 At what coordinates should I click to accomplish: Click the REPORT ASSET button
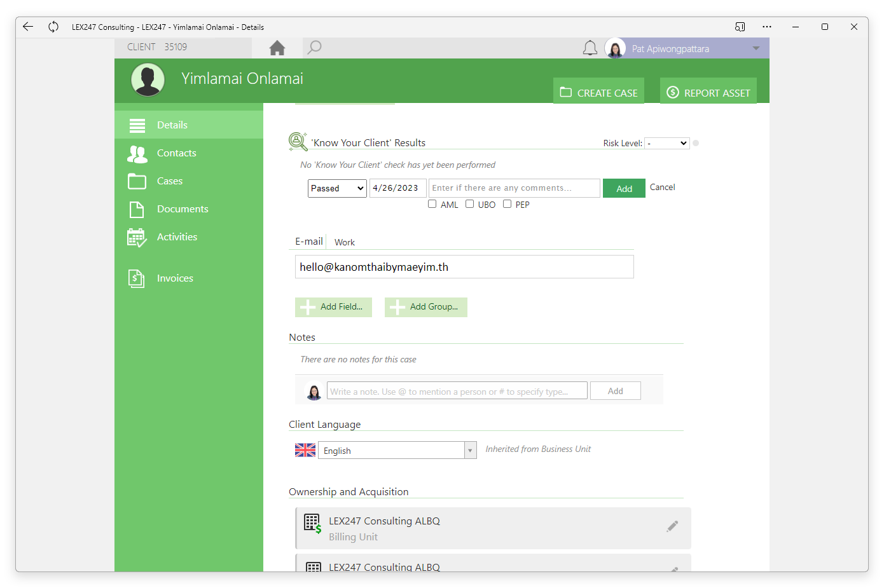[708, 91]
